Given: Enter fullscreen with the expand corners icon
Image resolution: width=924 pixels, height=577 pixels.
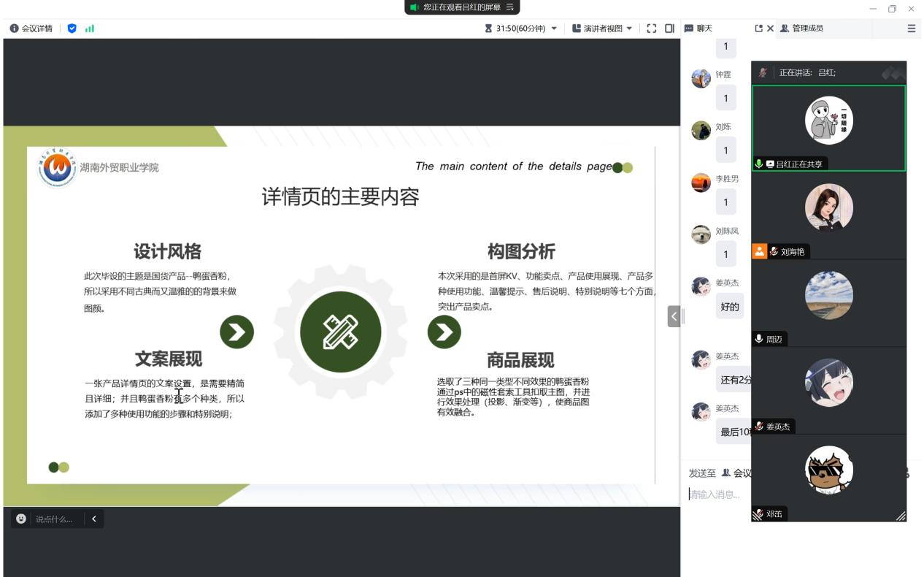Looking at the screenshot, I should point(652,28).
